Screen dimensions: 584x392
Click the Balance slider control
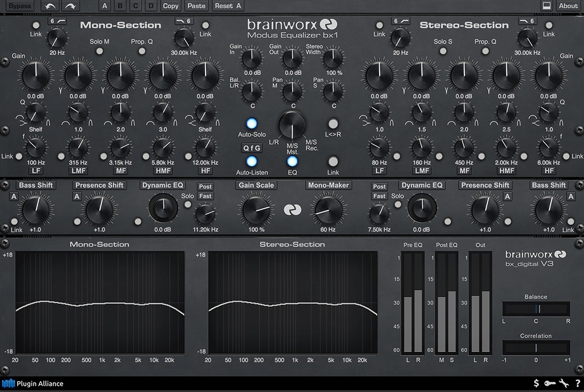(x=536, y=309)
